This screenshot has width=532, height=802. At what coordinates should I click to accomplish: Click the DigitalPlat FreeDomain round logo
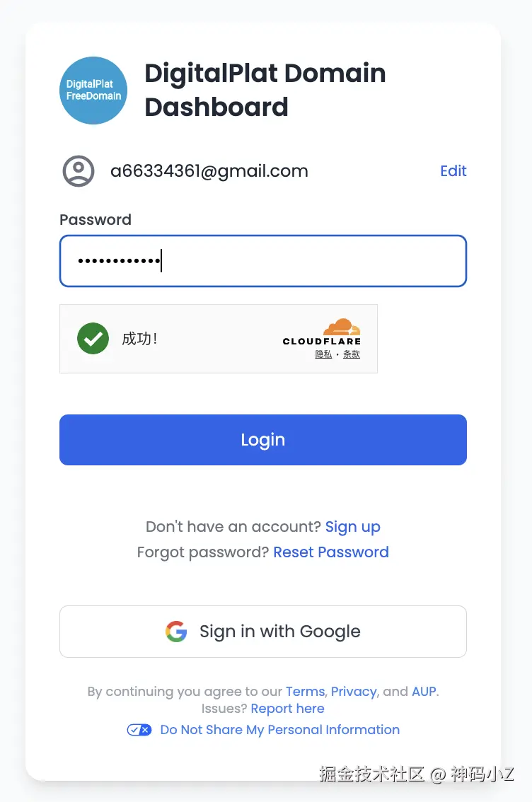(x=93, y=91)
